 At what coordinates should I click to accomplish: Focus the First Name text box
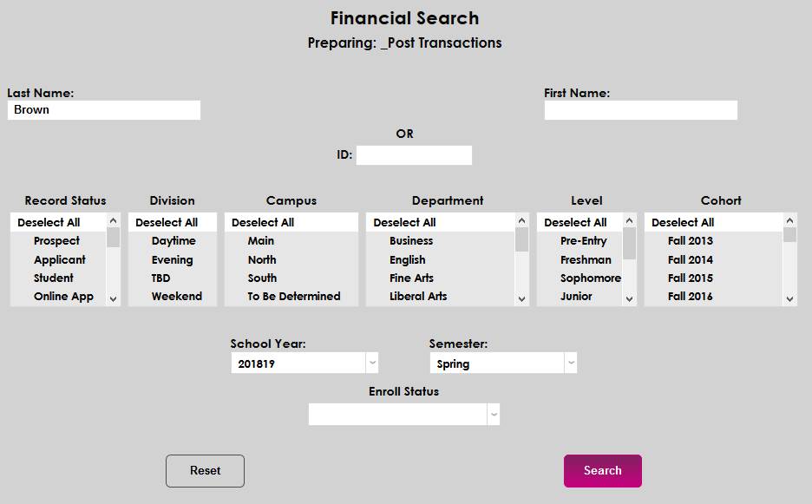640,110
